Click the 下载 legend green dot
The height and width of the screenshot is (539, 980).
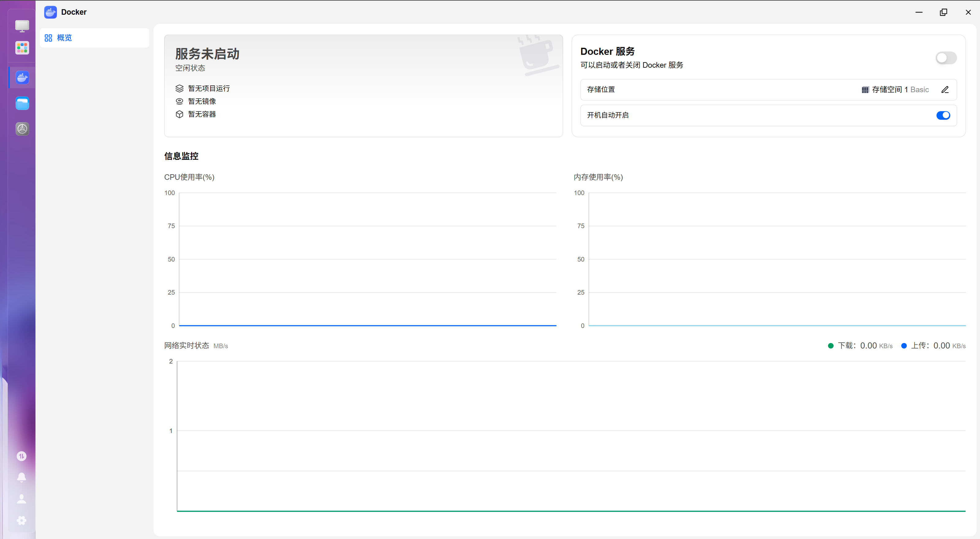(x=831, y=346)
